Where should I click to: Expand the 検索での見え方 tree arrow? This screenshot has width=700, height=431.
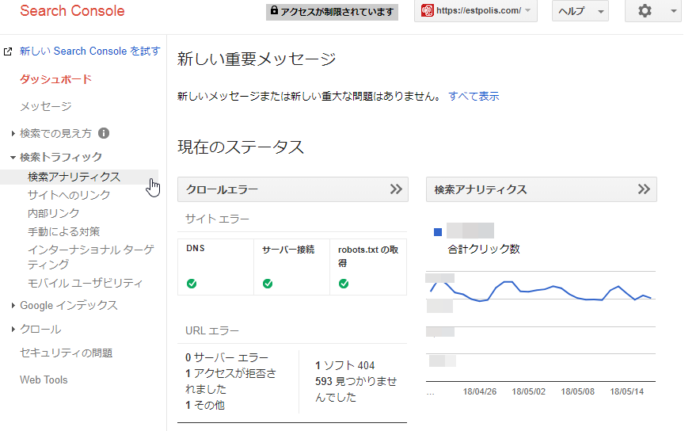13,133
